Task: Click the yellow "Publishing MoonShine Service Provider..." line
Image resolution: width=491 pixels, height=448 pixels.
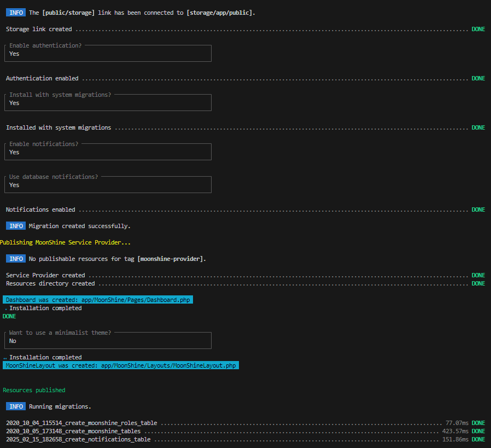Action: [65, 242]
